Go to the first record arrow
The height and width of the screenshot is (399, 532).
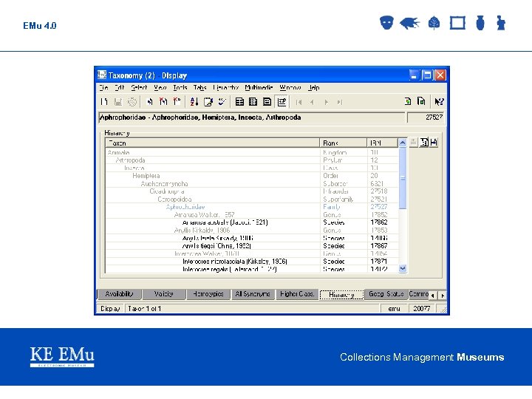[x=299, y=102]
